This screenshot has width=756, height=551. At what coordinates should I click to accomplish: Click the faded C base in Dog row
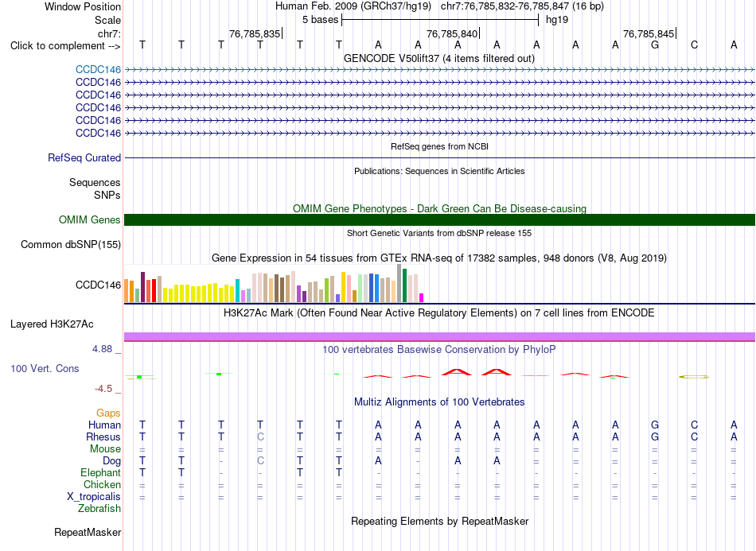coord(260,460)
